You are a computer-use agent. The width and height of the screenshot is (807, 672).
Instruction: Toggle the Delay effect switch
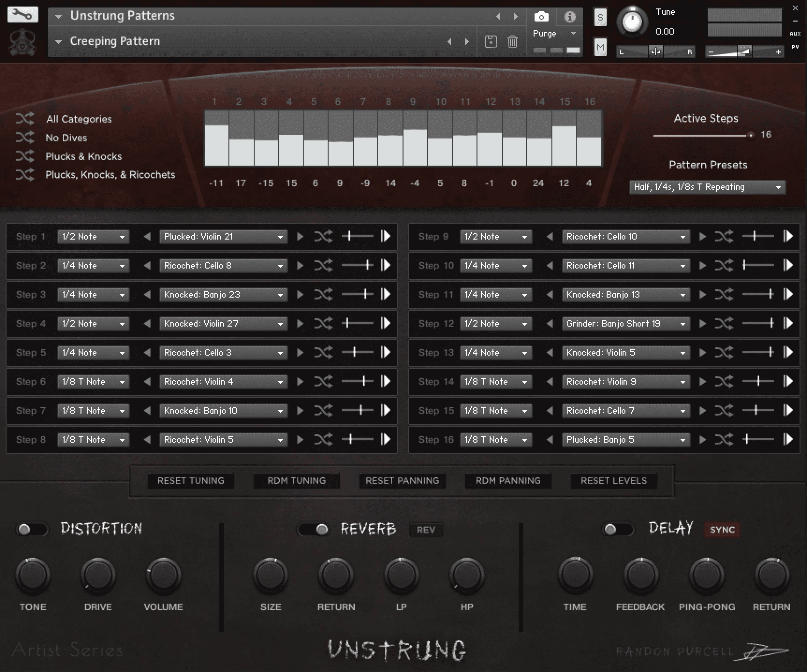pyautogui.click(x=618, y=529)
